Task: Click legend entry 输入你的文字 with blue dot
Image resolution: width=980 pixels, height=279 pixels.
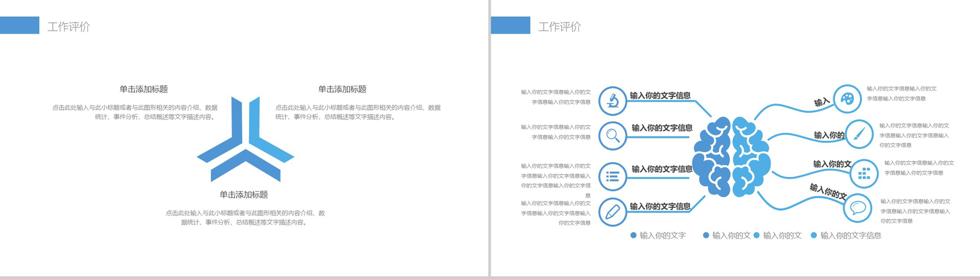Action: [658, 235]
